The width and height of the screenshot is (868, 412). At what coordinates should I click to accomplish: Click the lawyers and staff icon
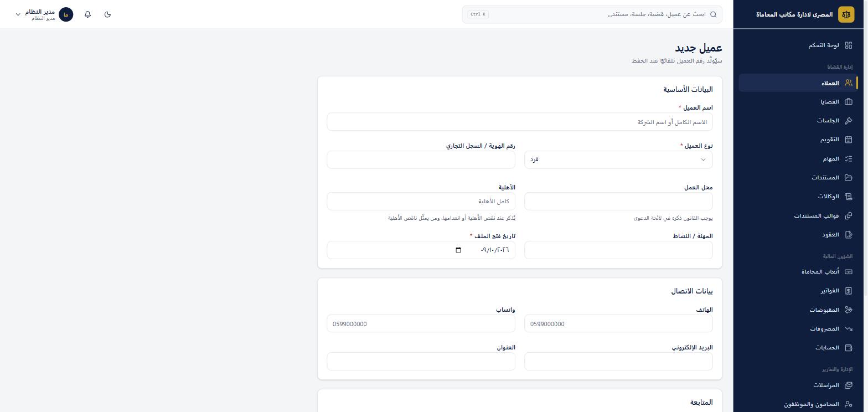pyautogui.click(x=849, y=404)
